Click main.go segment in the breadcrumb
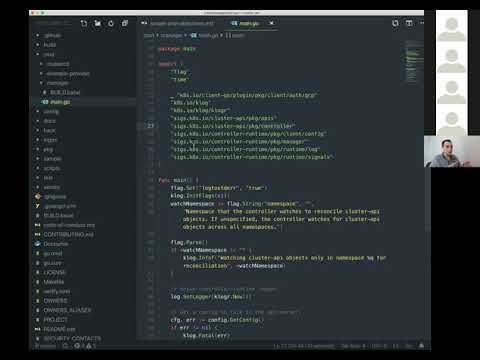Image resolution: width=480 pixels, height=360 pixels. (x=205, y=35)
